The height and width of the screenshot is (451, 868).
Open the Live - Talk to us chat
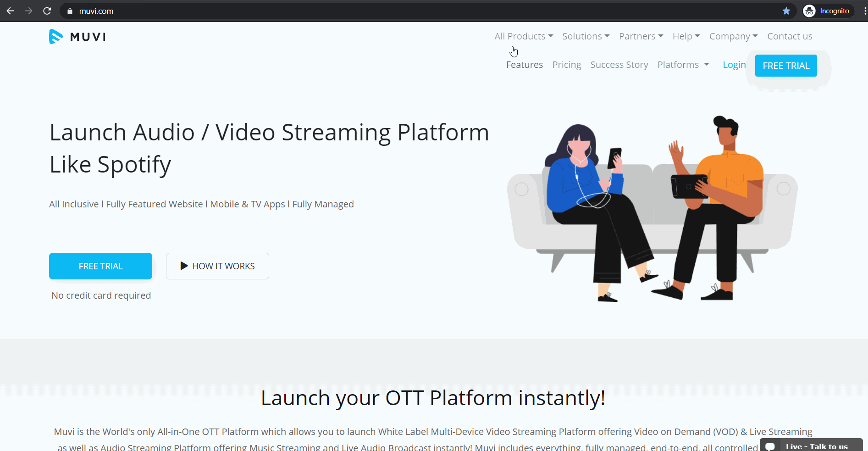click(811, 445)
